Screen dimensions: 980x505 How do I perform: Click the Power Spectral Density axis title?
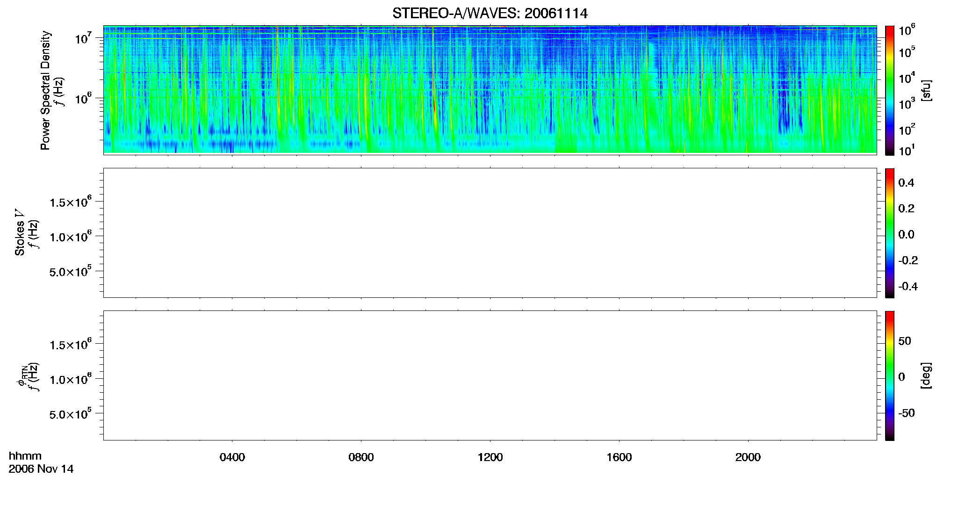[45, 90]
